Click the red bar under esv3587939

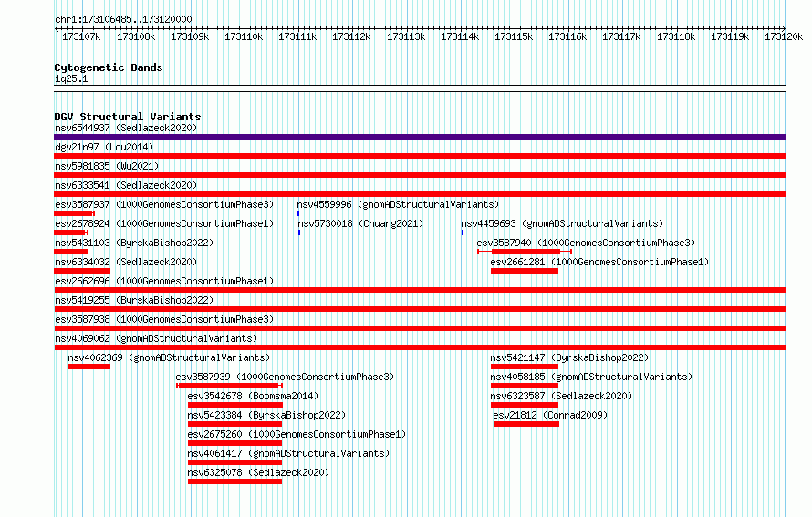coord(229,386)
